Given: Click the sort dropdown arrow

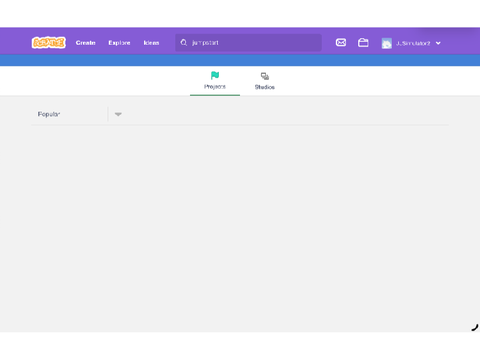Looking at the screenshot, I should (118, 114).
